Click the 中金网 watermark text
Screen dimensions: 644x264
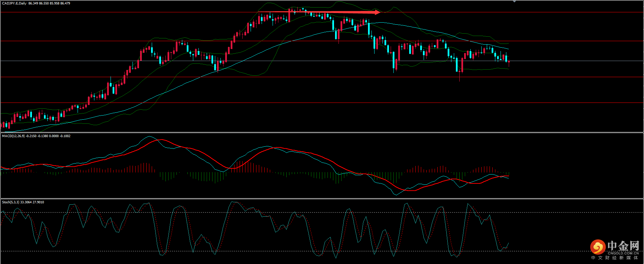[x=623, y=246]
